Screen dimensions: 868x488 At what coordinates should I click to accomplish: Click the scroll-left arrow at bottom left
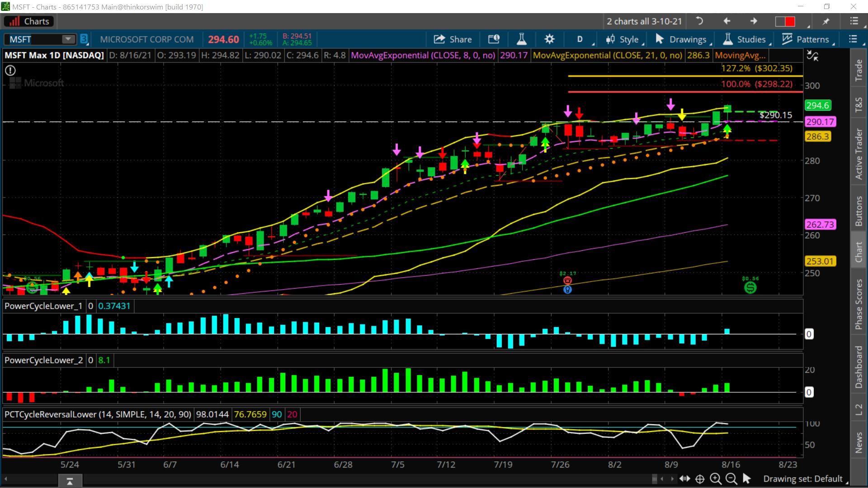coord(6,479)
